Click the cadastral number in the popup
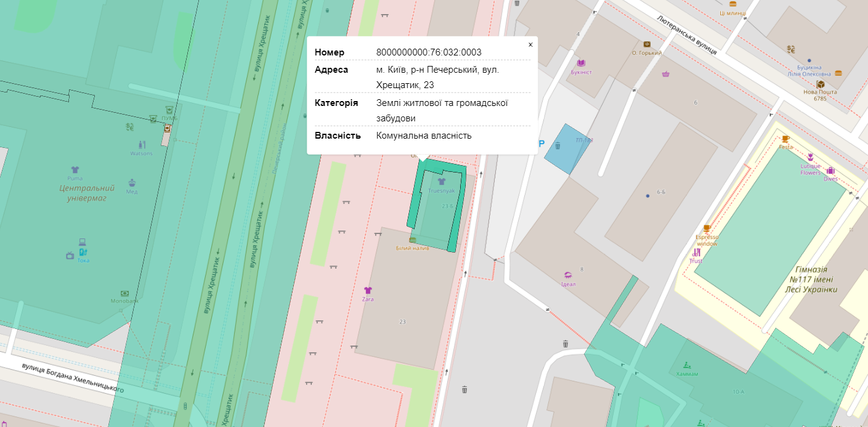This screenshot has width=868, height=427. [x=429, y=52]
